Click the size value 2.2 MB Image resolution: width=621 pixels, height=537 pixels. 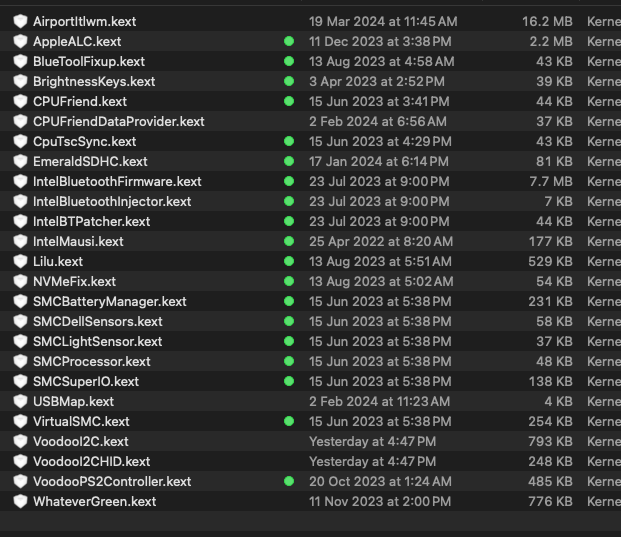551,41
